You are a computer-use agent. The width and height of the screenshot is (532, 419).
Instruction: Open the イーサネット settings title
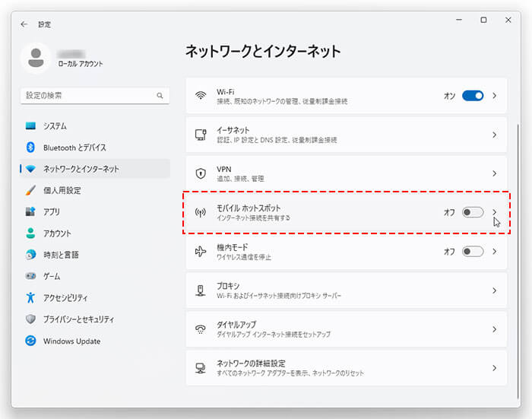tap(233, 130)
